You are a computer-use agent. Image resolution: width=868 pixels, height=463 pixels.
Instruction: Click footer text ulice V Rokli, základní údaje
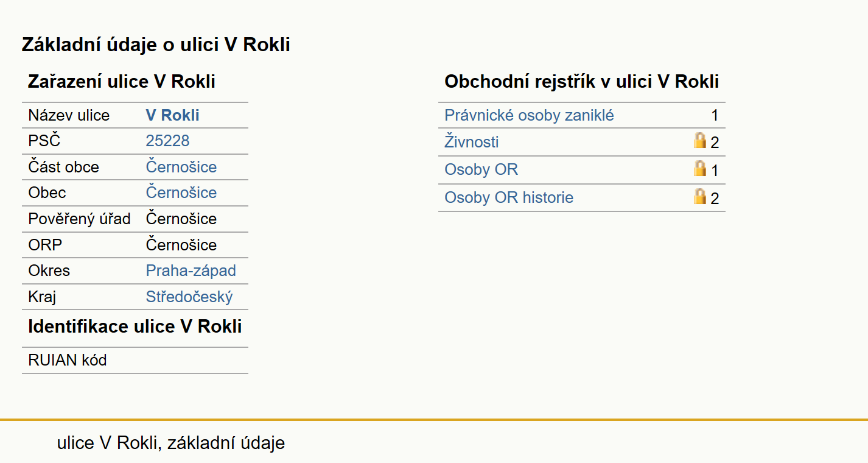(171, 443)
